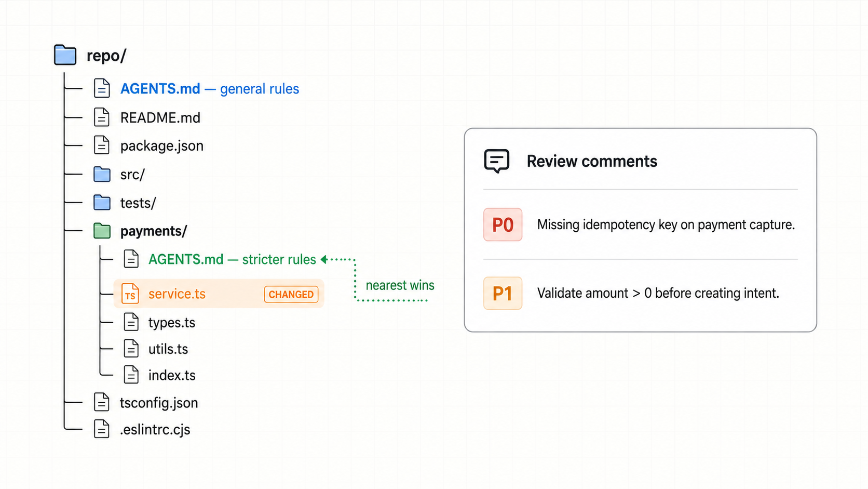
Task: Select types.ts in the payments folder
Action: [172, 323]
